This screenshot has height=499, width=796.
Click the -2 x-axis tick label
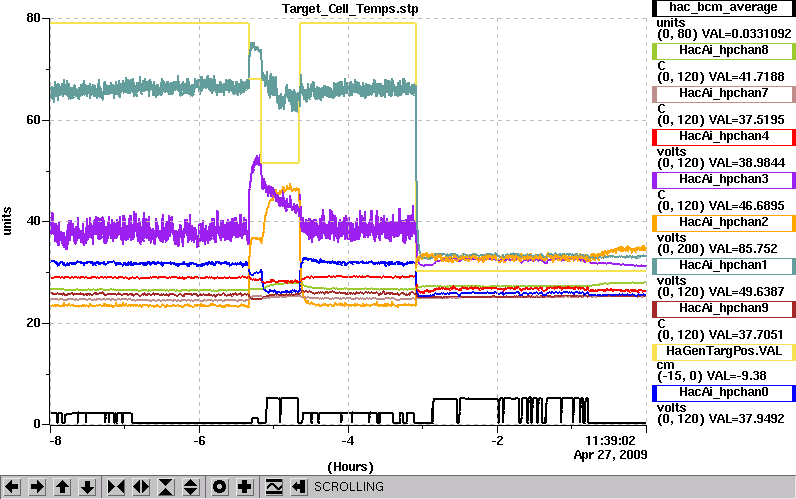[498, 441]
